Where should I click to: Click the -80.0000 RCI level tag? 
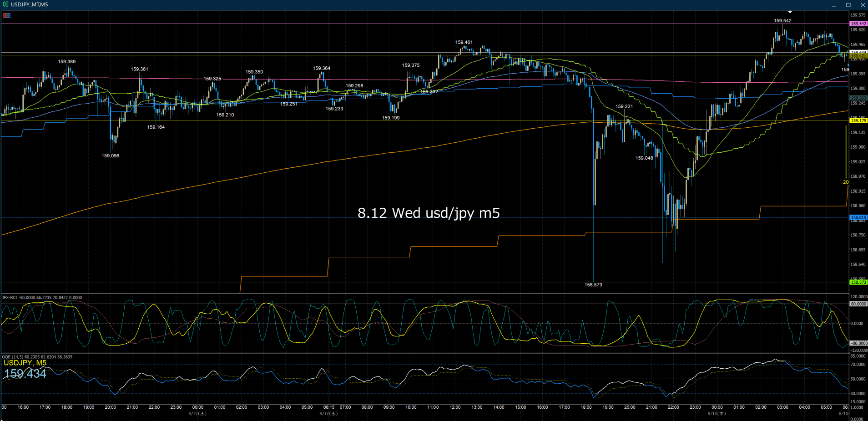[x=858, y=343]
